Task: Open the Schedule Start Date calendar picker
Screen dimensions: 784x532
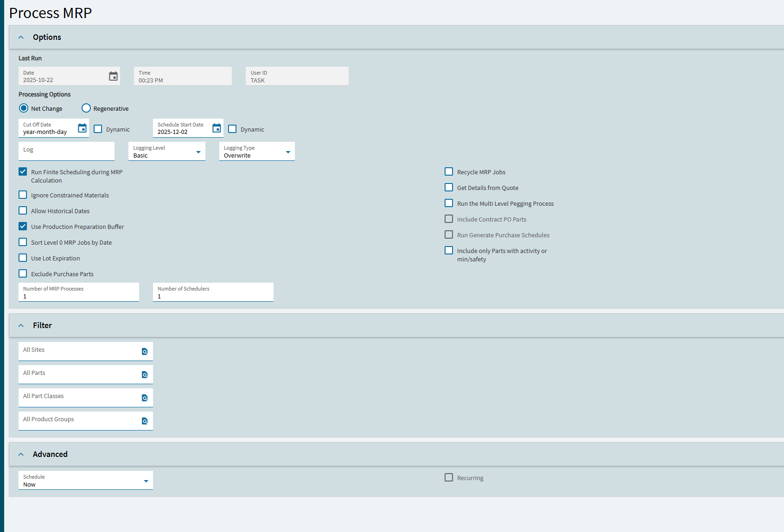Action: (x=217, y=128)
